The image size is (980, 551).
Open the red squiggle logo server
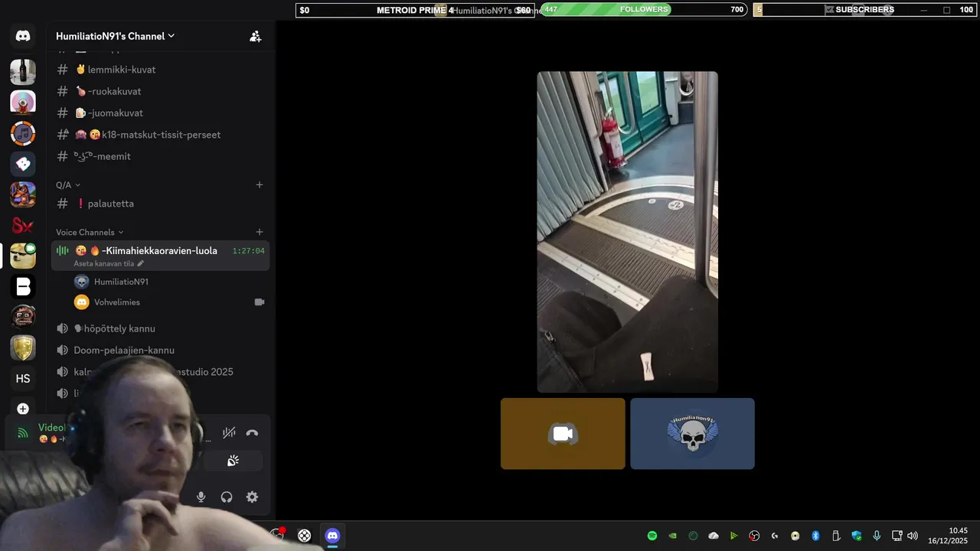tap(23, 225)
